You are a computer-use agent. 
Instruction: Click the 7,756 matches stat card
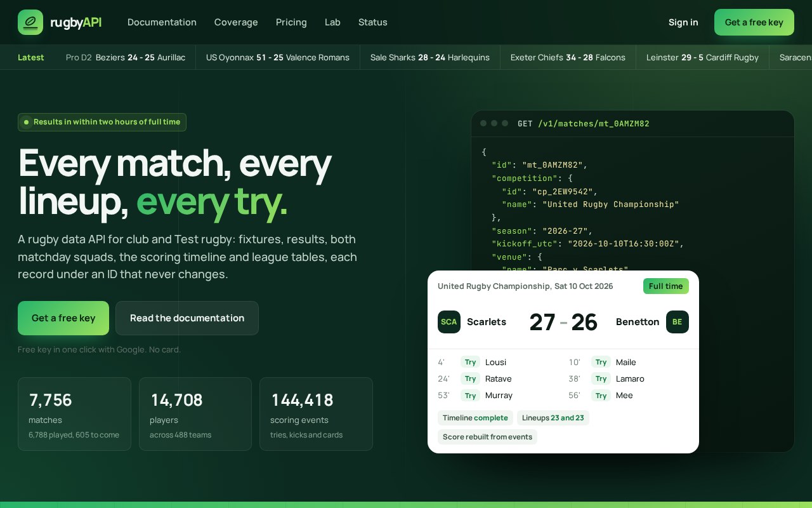74,414
